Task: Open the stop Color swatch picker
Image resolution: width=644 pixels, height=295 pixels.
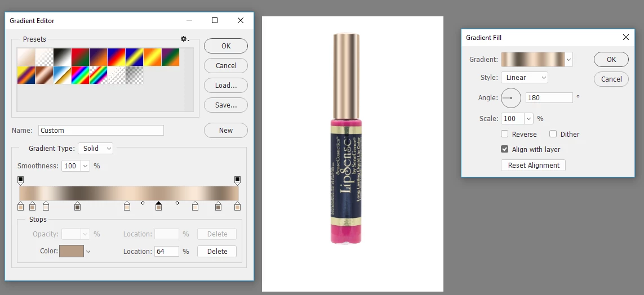Action: pyautogui.click(x=72, y=251)
